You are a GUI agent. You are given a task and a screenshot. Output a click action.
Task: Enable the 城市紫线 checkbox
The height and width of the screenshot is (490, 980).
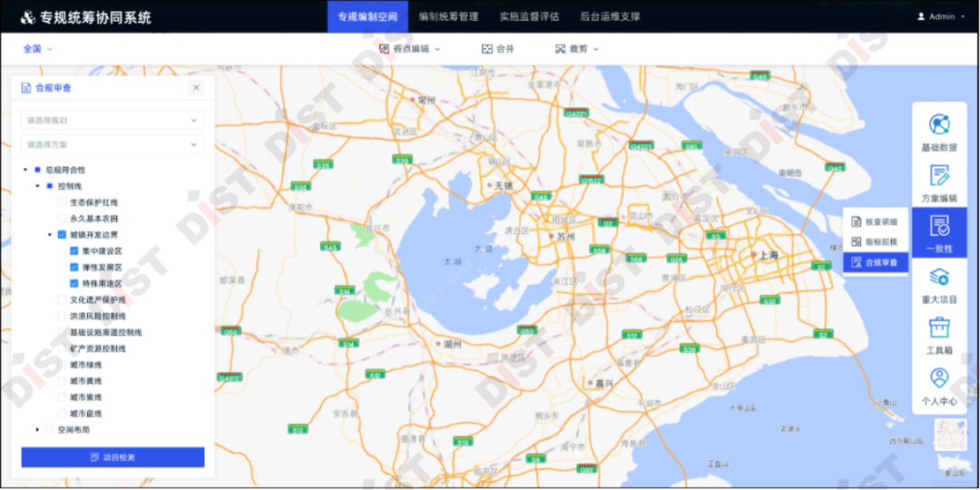[x=62, y=397]
